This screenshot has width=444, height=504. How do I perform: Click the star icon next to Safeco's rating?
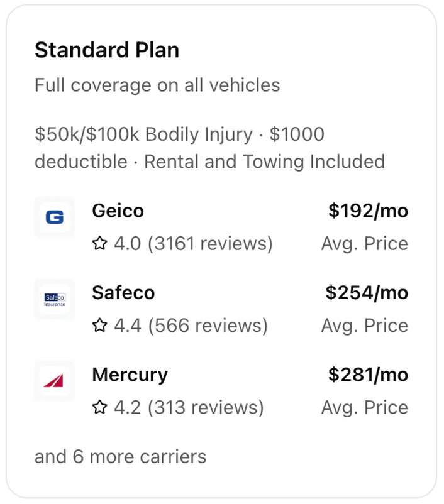coord(99,326)
